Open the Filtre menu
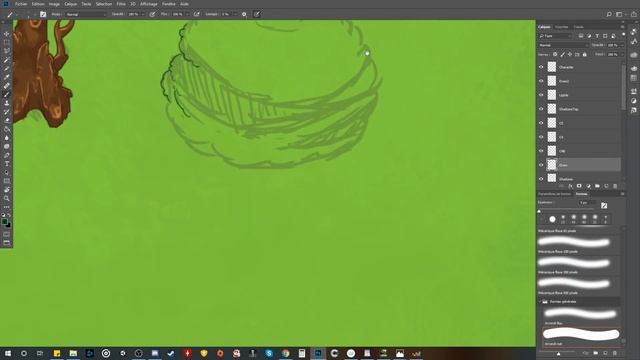640x360 pixels. coord(121,4)
